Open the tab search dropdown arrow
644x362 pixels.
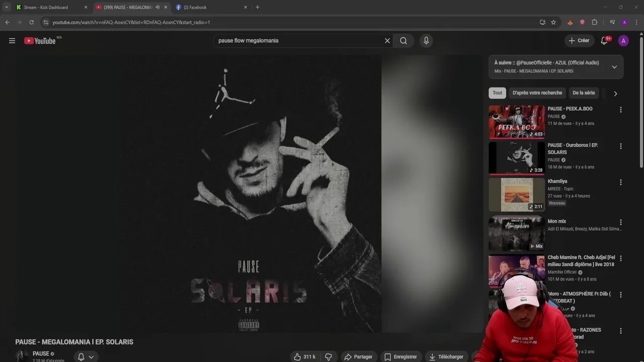coord(7,8)
